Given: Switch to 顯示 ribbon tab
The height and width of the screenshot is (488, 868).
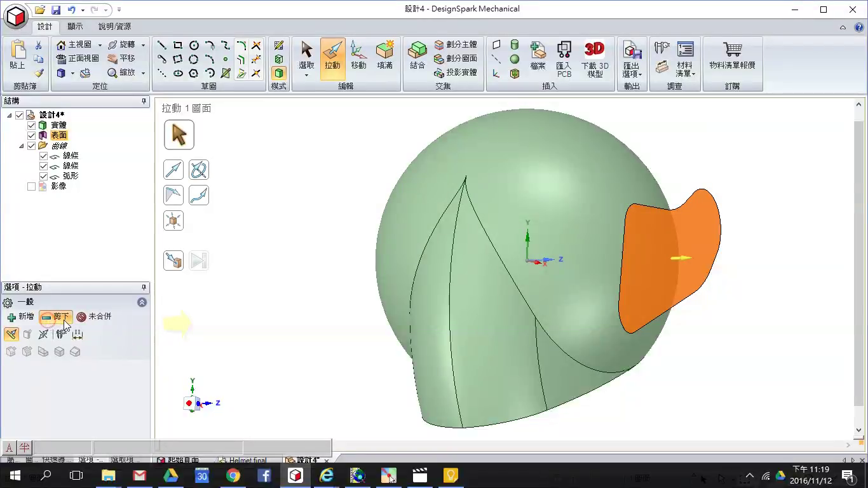Looking at the screenshot, I should pos(75,27).
